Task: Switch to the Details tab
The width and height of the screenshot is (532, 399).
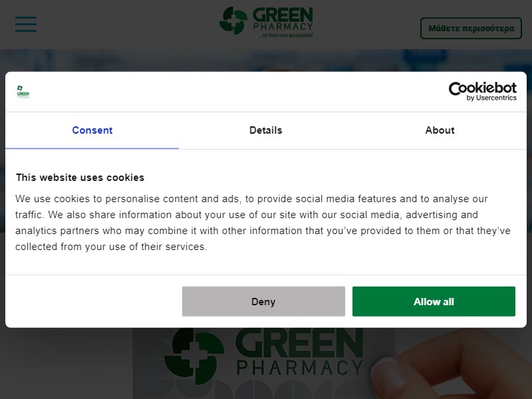Action: pyautogui.click(x=265, y=130)
